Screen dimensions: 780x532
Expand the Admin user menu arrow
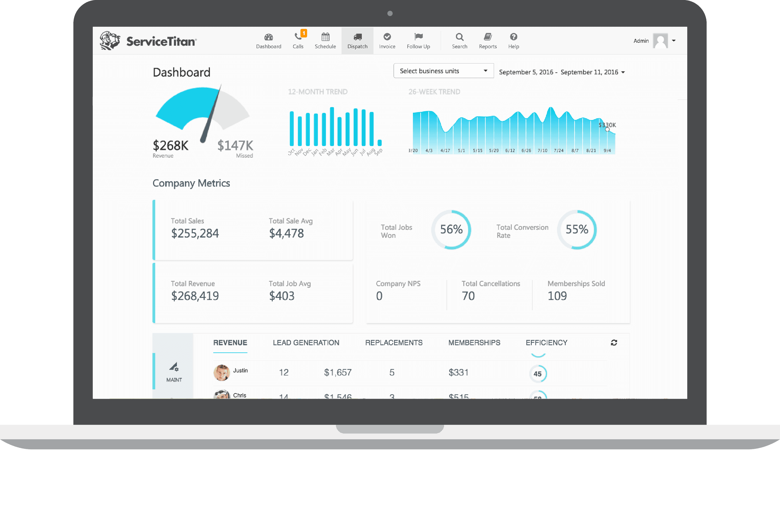(674, 41)
